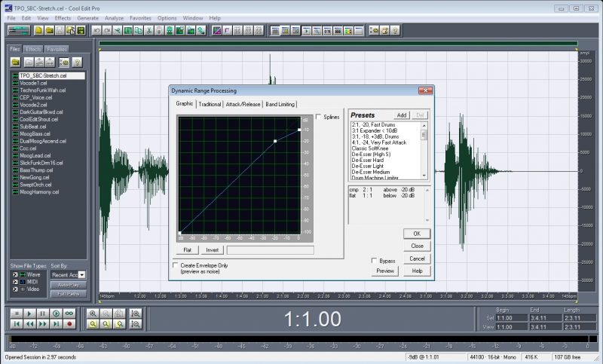Click the Go to Beginning transport button
This screenshot has width=603, height=364.
point(16,324)
